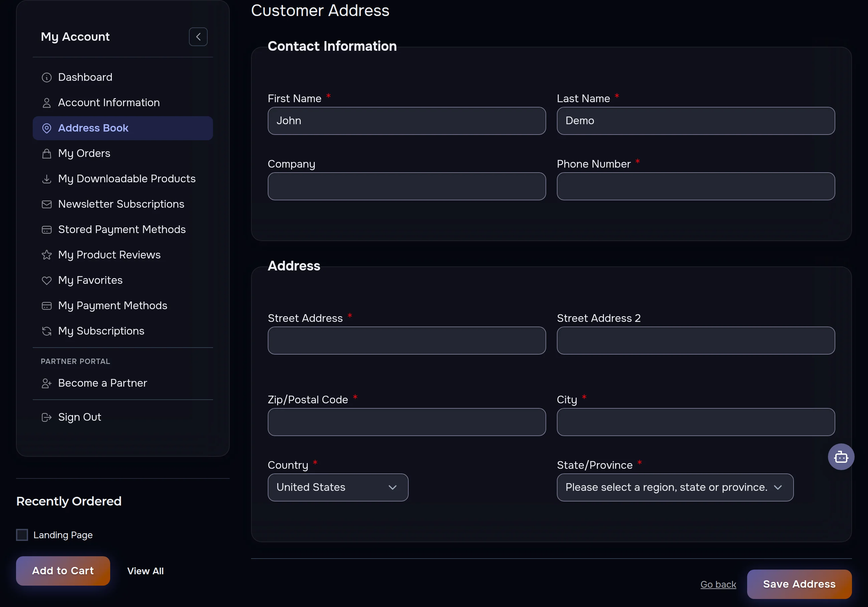Open Account Information page link
The width and height of the screenshot is (868, 607).
click(x=123, y=103)
